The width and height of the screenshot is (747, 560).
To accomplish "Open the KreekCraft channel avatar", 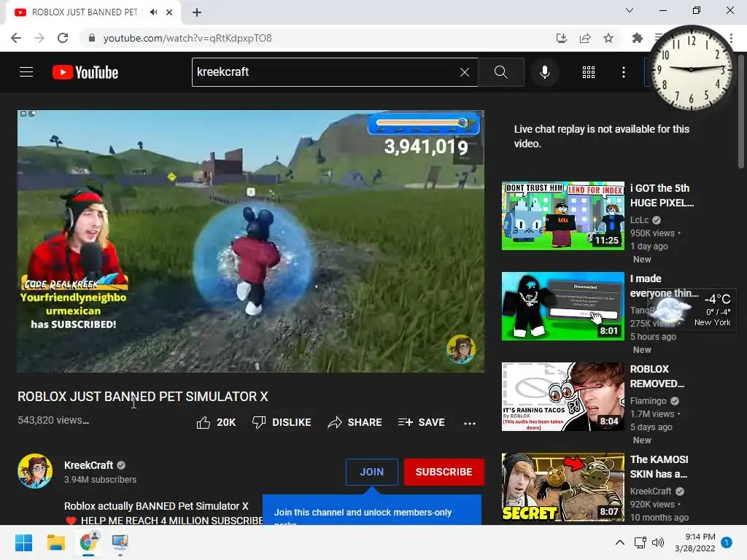I will 35,471.
